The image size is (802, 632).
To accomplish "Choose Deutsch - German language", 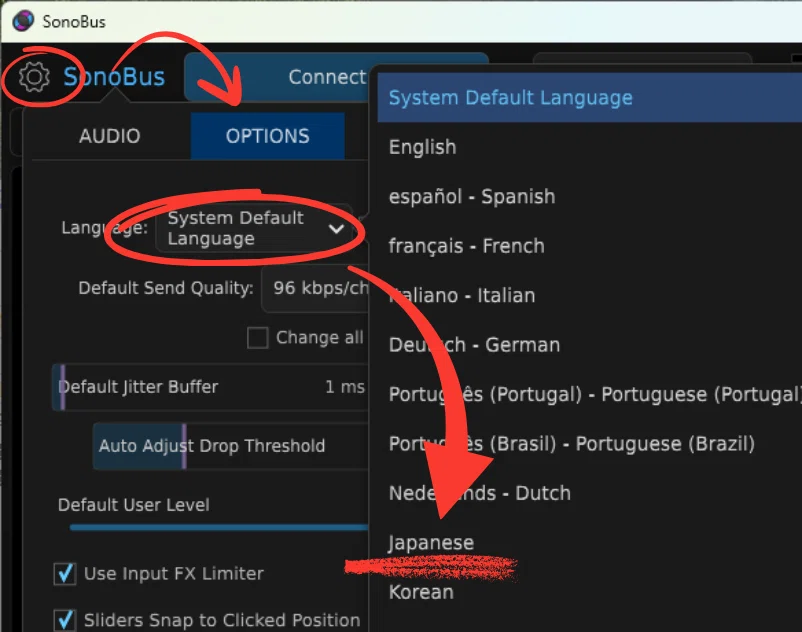I will 589,345.
